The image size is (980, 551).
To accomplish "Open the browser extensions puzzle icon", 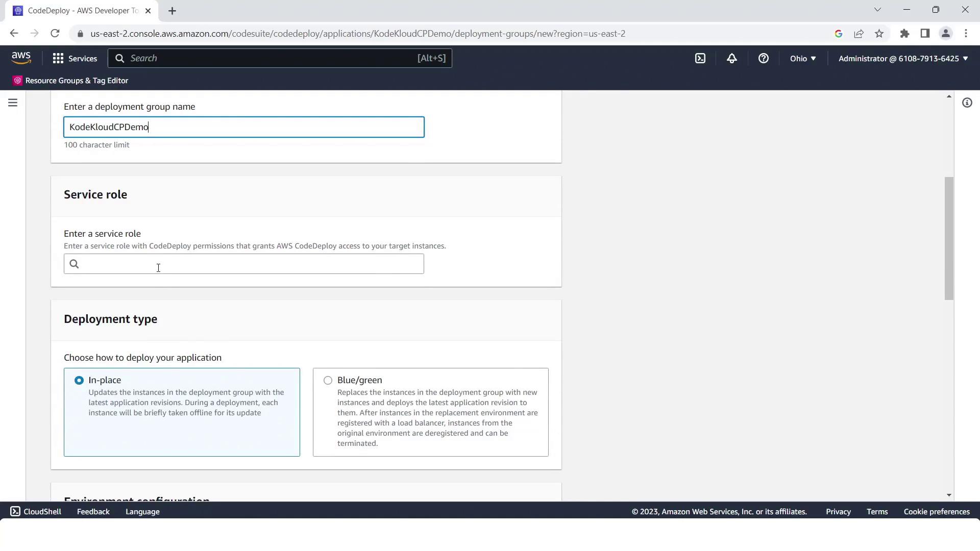I will point(904,34).
